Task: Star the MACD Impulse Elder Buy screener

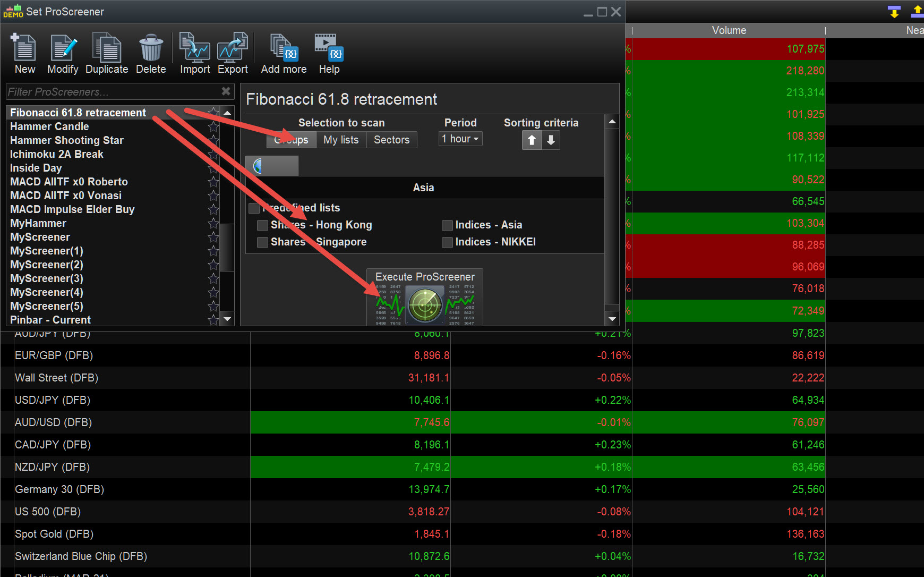Action: click(213, 209)
